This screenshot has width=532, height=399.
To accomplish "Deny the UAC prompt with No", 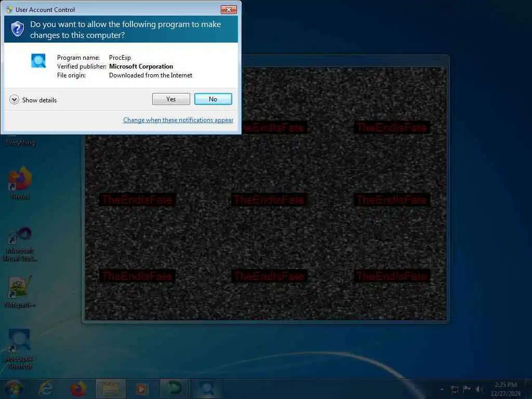I will [213, 99].
